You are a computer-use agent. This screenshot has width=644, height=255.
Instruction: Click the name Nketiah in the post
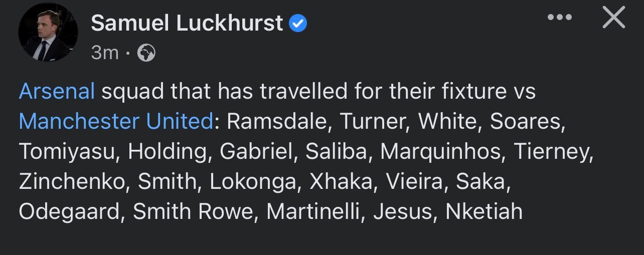coord(484,212)
